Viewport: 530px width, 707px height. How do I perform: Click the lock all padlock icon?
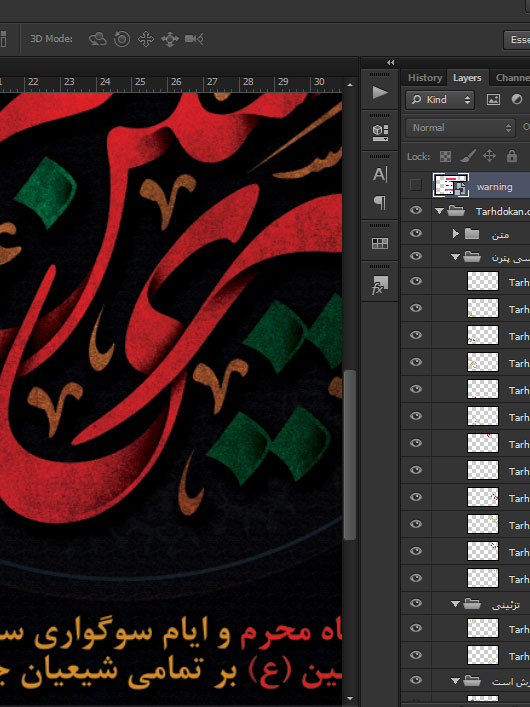point(512,156)
